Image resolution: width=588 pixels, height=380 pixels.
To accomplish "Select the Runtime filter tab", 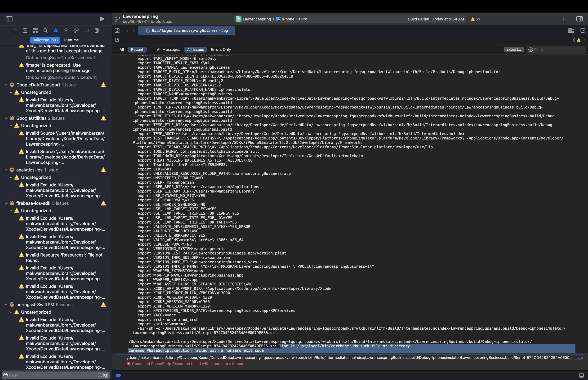I will 71,40.
